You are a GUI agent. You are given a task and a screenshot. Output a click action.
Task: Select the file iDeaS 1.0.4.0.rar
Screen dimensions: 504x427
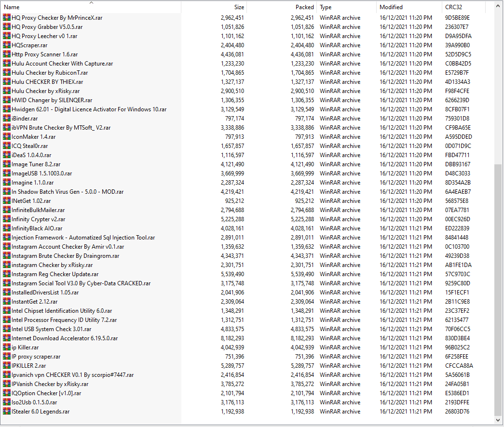(x=31, y=155)
